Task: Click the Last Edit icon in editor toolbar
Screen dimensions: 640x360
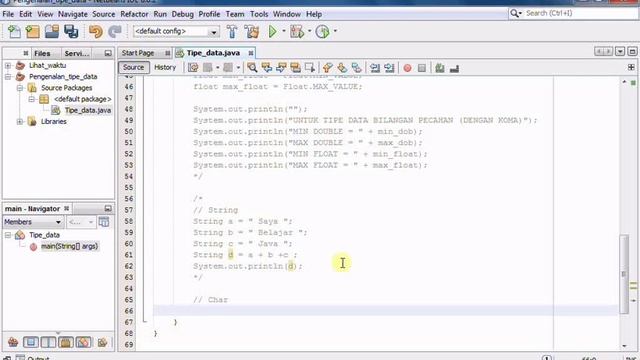Action: 193,68
